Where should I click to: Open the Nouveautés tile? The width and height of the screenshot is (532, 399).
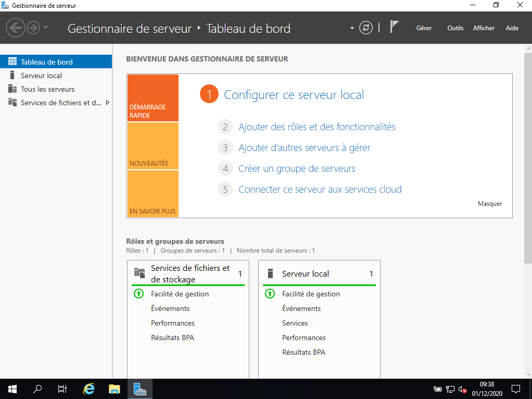pos(153,146)
